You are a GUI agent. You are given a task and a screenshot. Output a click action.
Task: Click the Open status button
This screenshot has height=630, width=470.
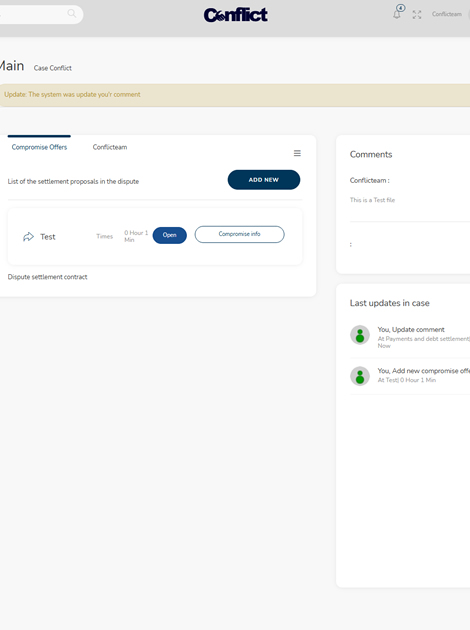point(170,235)
